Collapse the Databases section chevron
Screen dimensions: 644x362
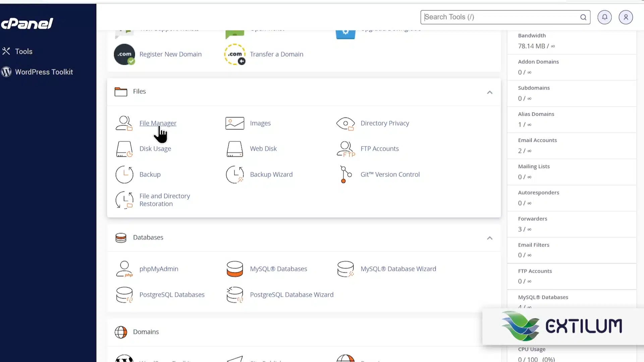click(x=490, y=238)
